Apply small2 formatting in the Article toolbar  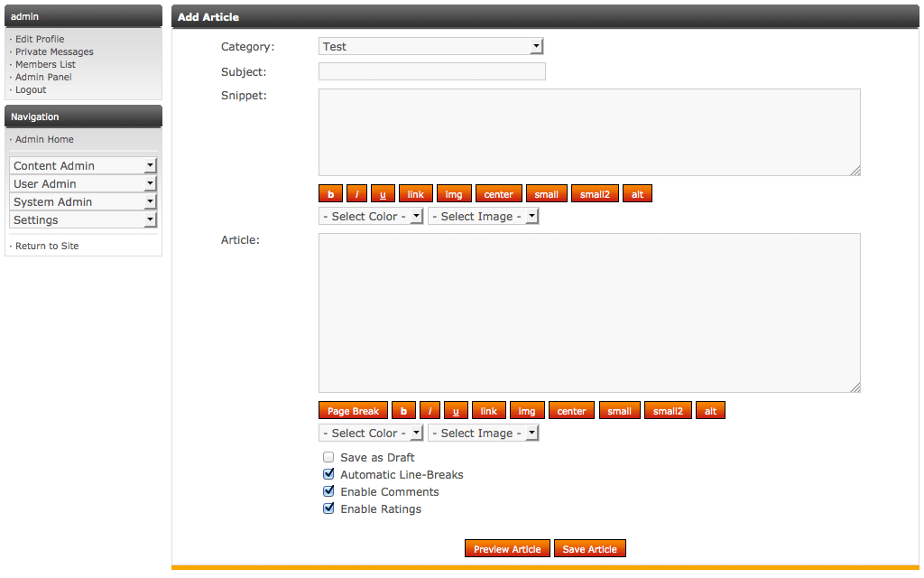[667, 410]
